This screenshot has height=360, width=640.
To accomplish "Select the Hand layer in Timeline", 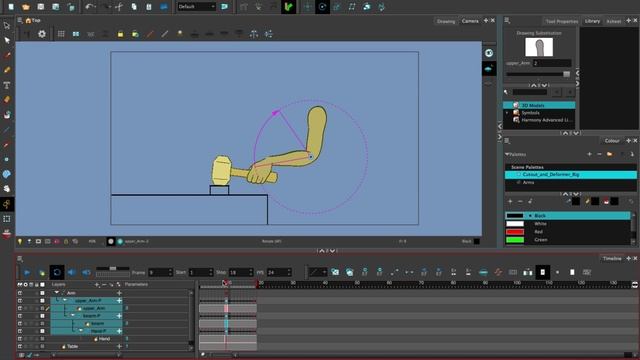I will [104, 339].
